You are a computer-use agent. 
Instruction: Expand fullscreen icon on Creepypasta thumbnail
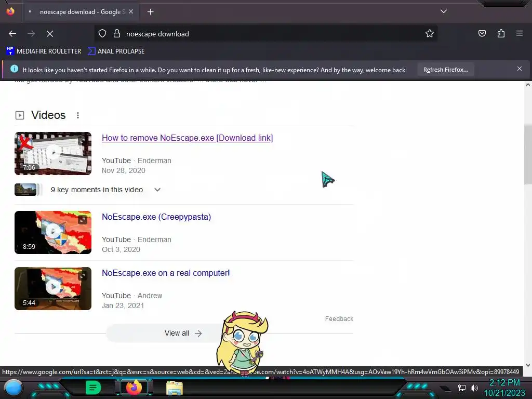83,220
